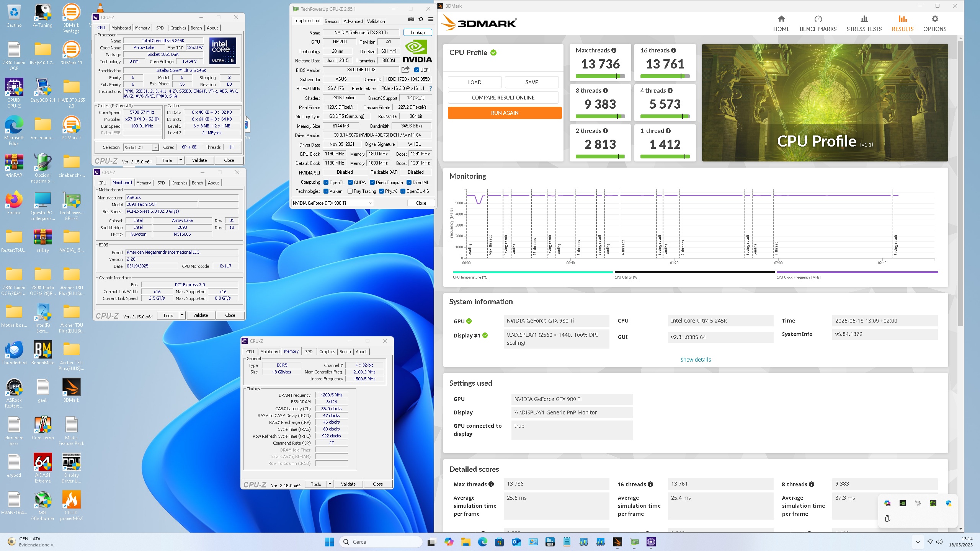Toggle the OpenCL checkbox in GPU-Z
The image size is (980, 551).
(x=326, y=183)
